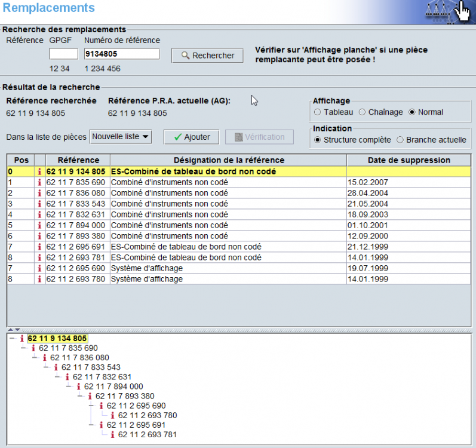Click info icon for table row 62 11 2 693 780
Screen dimensions: 476x448
point(39,279)
